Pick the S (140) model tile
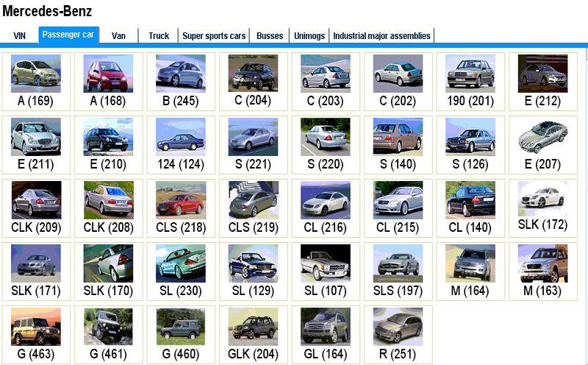588x365 pixels. (x=398, y=145)
